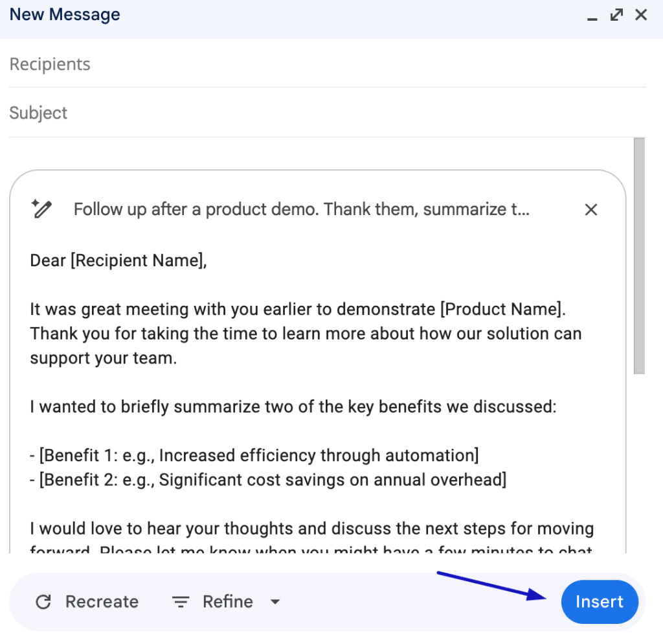Open the dropdown arrow next to Refine
The height and width of the screenshot is (644, 663).
[x=275, y=602]
